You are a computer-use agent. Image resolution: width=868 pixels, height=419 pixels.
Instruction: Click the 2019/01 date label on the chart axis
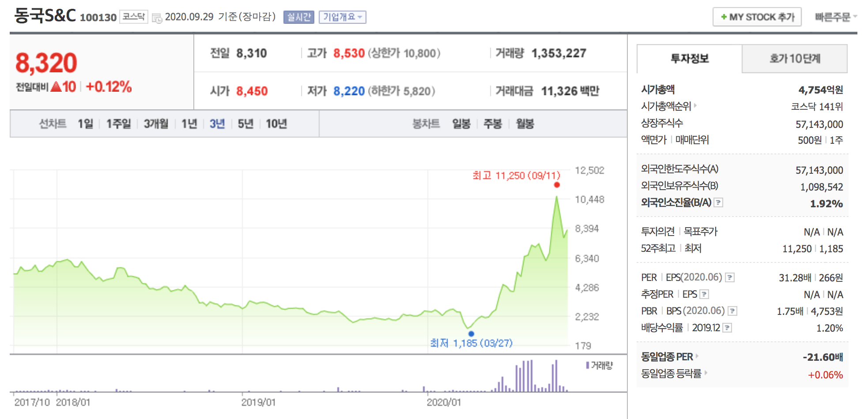pos(258,402)
